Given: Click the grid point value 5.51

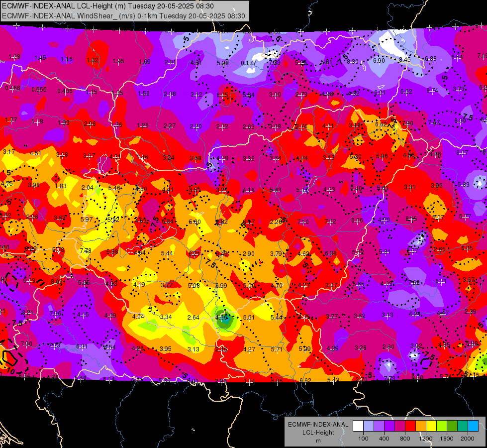Looking at the screenshot, I should [x=249, y=318].
